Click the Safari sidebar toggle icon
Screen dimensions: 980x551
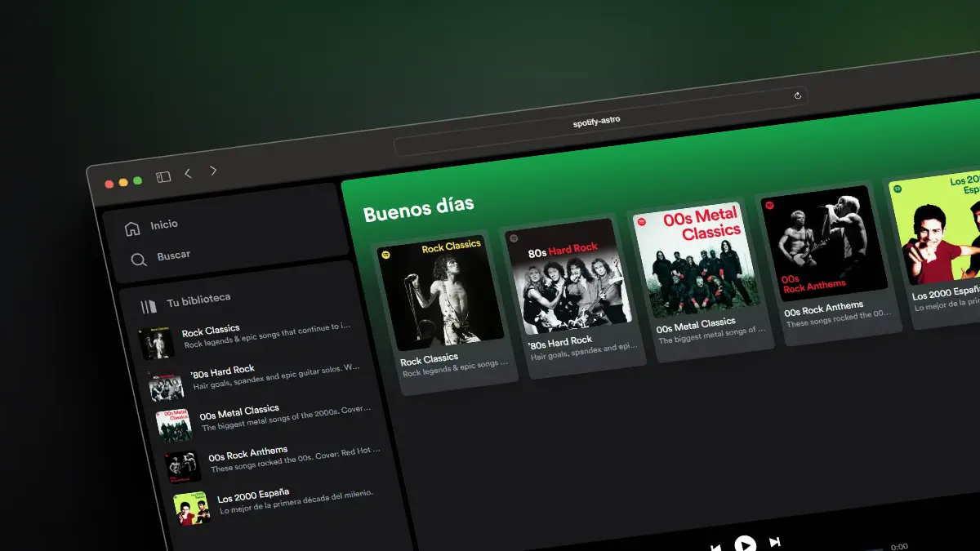(x=163, y=175)
